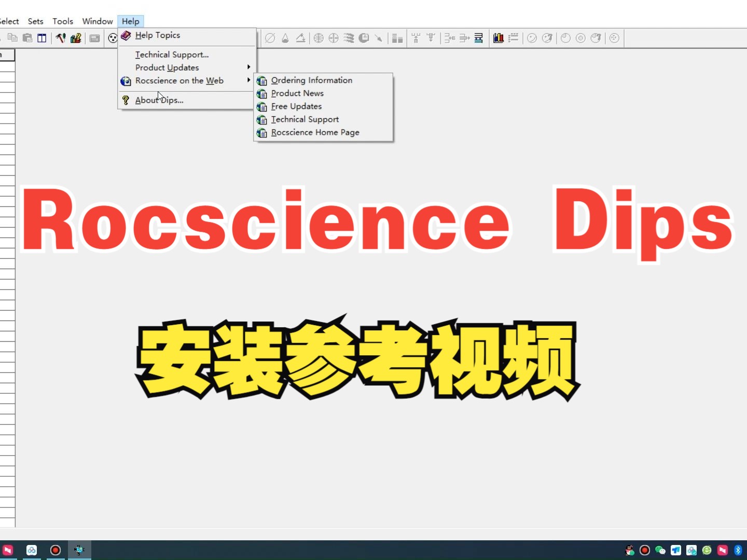Click the cone shaped toolbar icon
The image size is (747, 560).
pyautogui.click(x=285, y=38)
